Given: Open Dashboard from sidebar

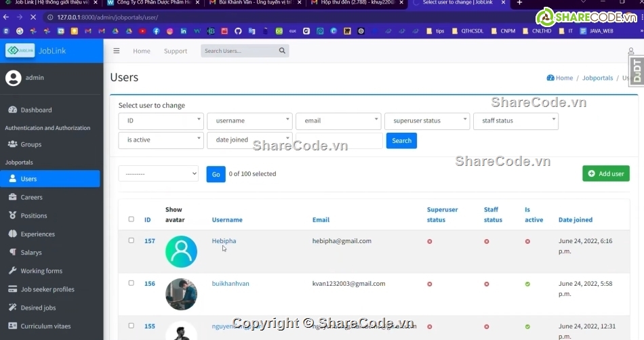Looking at the screenshot, I should [36, 110].
